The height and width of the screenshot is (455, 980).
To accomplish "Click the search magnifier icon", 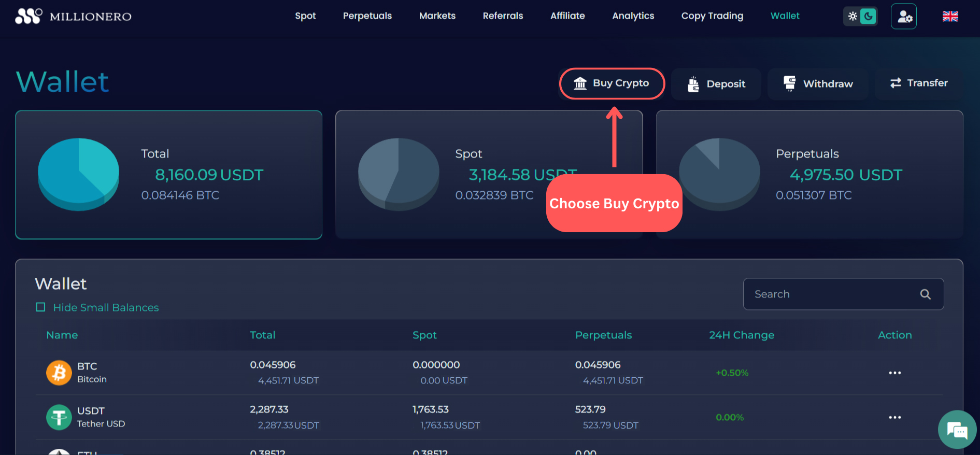I will 925,294.
